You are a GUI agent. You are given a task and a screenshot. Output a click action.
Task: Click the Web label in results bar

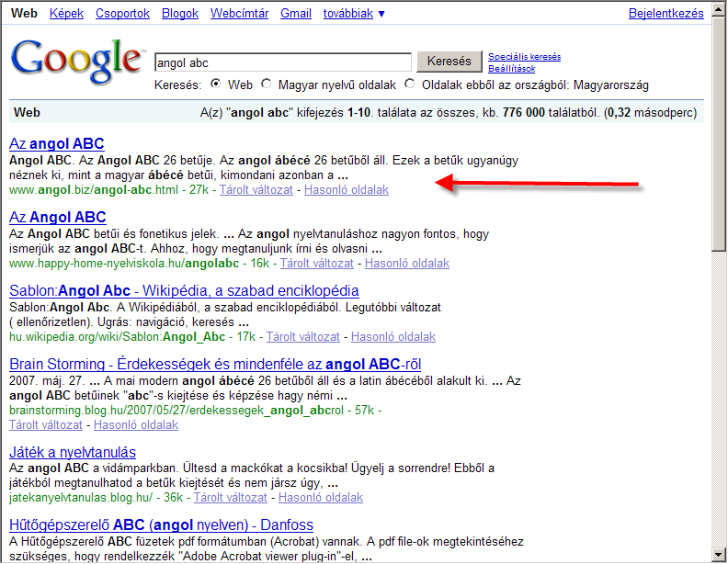(27, 113)
